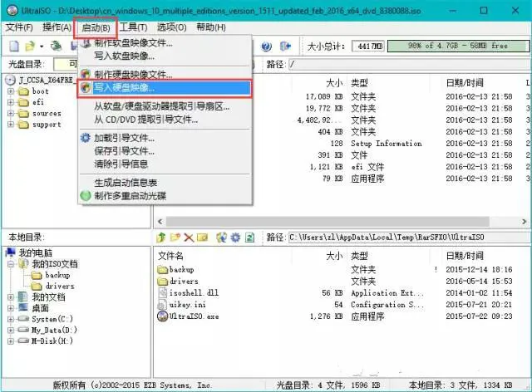Screen dimensions: 532x392
Task: Sort the local list by 大小 column header
Action: [334, 256]
